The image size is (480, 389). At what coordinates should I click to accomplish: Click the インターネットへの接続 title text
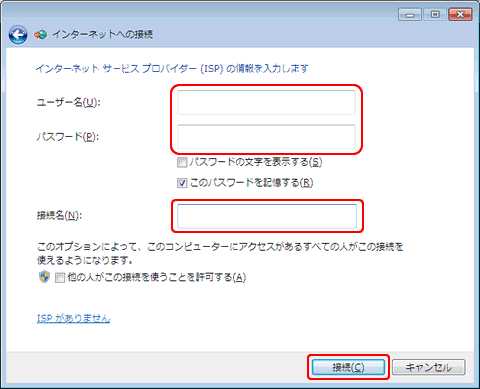(102, 34)
